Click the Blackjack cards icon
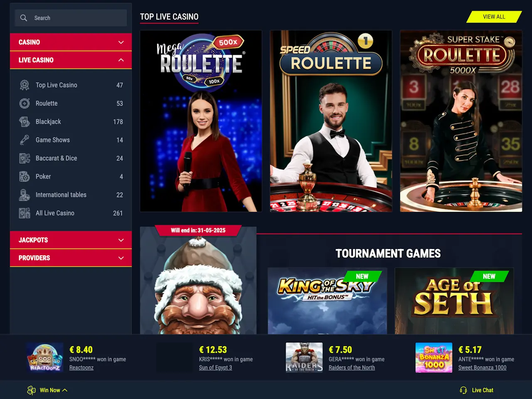The height and width of the screenshot is (399, 532). (x=25, y=122)
